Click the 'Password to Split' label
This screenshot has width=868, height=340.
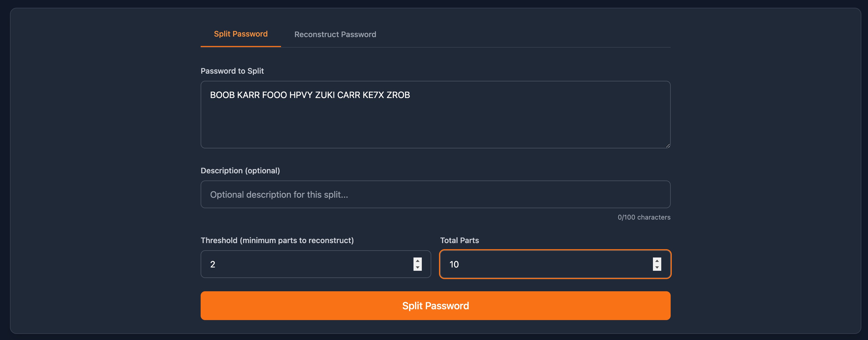(232, 71)
